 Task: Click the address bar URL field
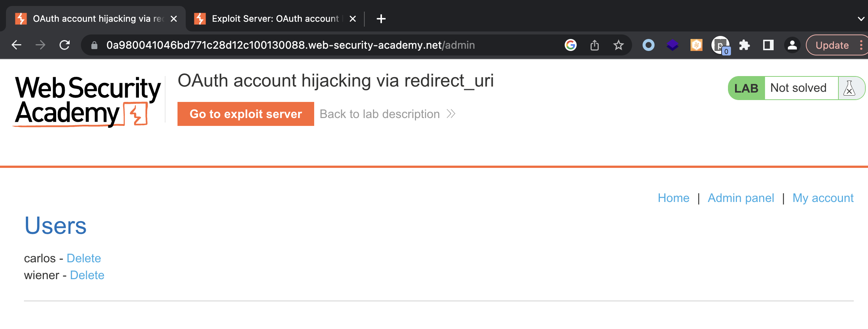pyautogui.click(x=291, y=45)
